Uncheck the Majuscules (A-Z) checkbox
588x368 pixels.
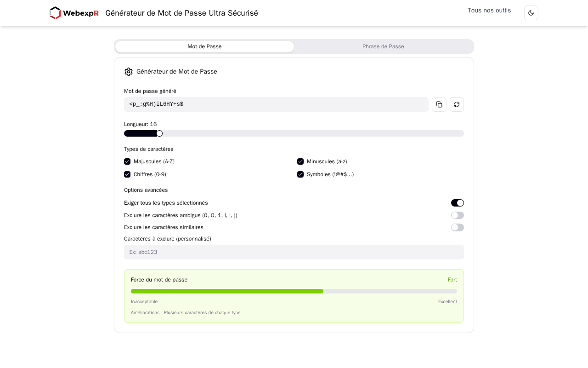point(127,161)
